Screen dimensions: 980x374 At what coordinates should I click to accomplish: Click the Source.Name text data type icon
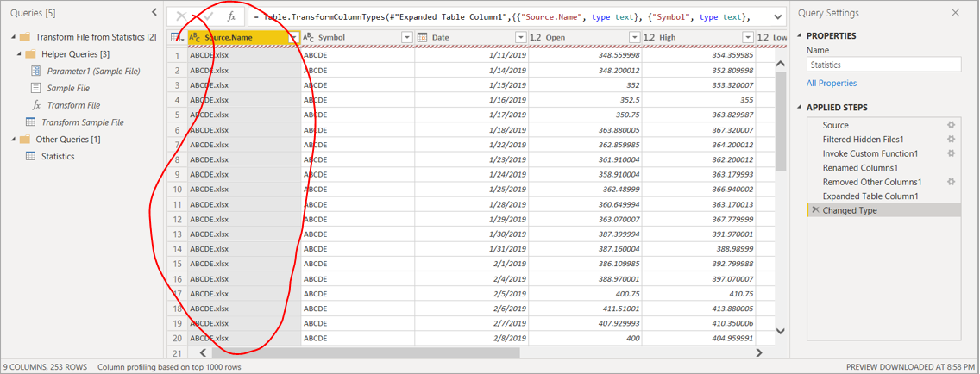(x=195, y=37)
